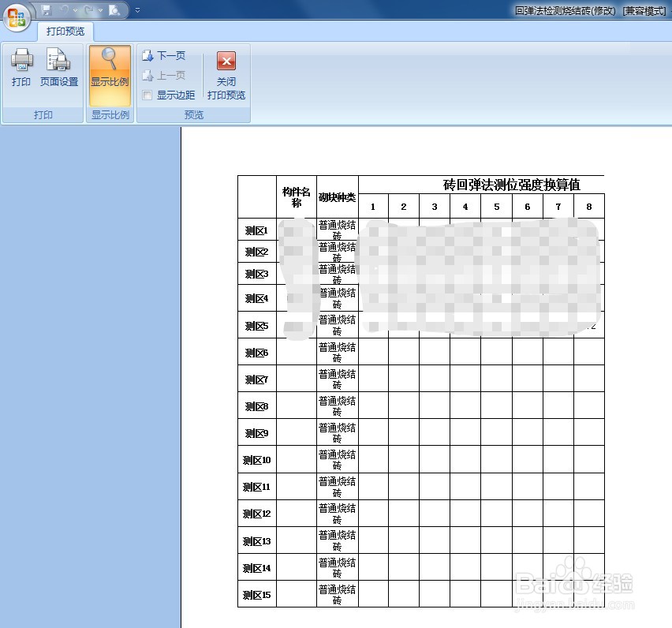Click the 测区8 row label

click(256, 406)
